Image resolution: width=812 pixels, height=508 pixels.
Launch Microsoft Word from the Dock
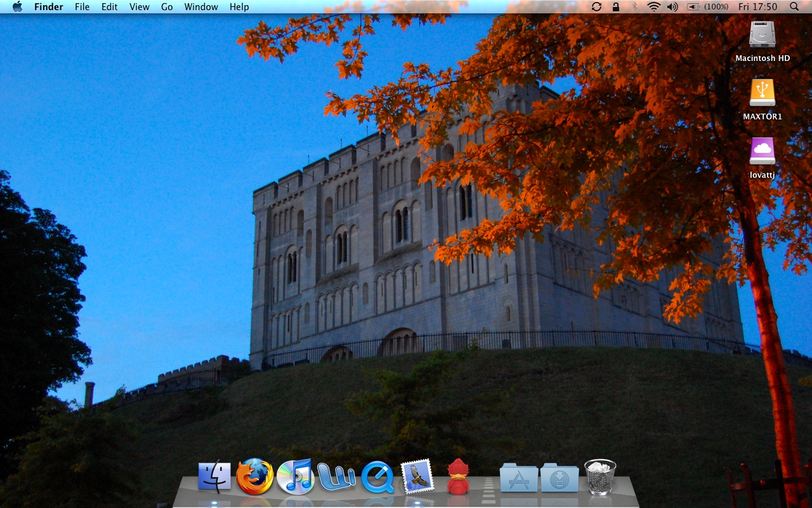(336, 478)
